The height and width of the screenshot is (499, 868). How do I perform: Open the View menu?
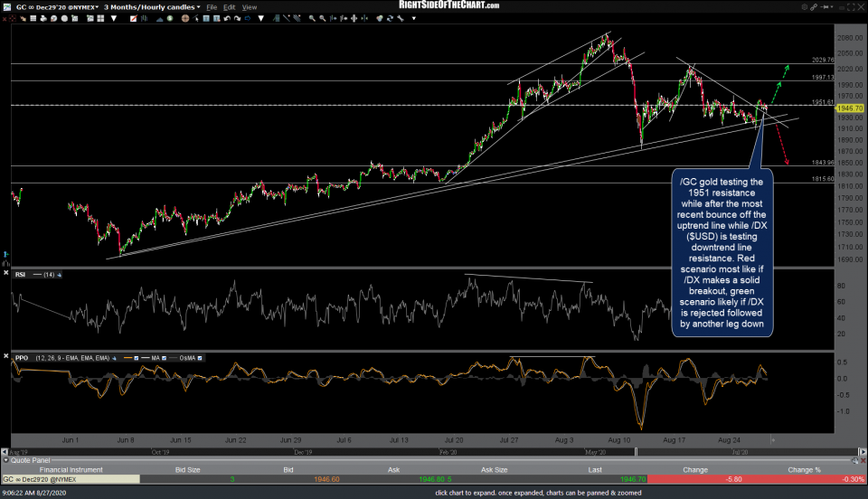pos(250,6)
